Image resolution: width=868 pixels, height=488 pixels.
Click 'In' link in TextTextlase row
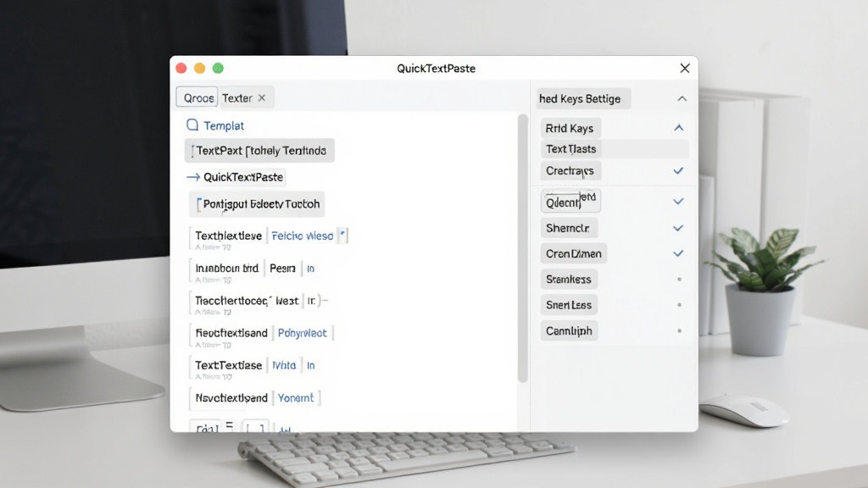pos(310,365)
